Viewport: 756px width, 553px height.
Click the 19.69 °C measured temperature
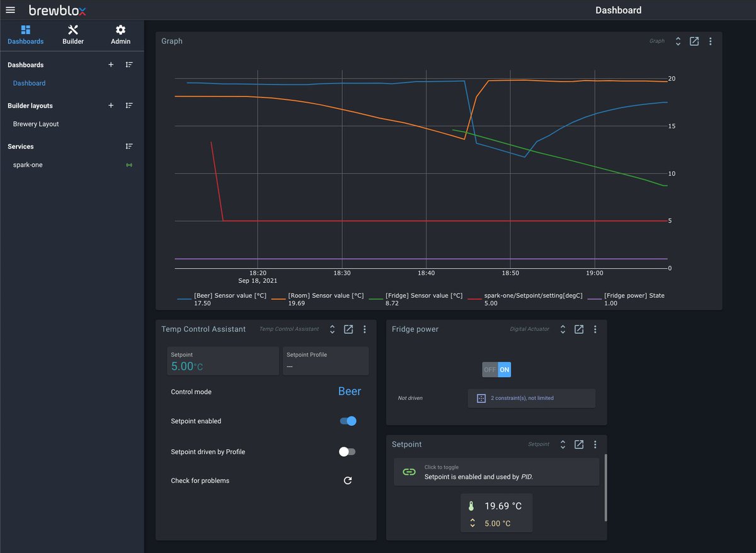503,506
